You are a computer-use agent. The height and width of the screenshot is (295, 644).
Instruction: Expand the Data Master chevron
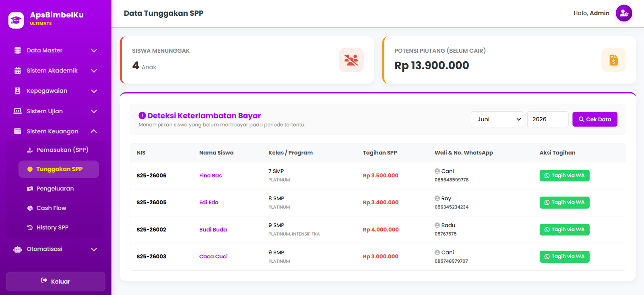click(x=94, y=50)
